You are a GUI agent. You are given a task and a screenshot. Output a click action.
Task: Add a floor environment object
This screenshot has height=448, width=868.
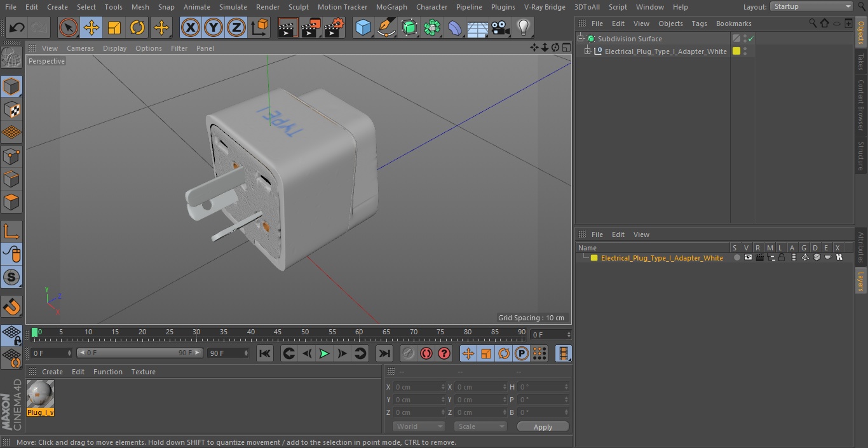point(478,27)
